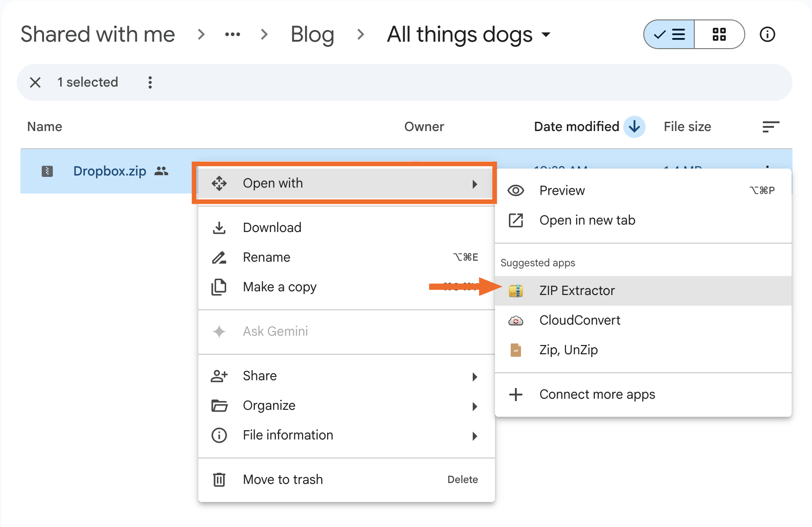Click the Owner column header

click(424, 126)
